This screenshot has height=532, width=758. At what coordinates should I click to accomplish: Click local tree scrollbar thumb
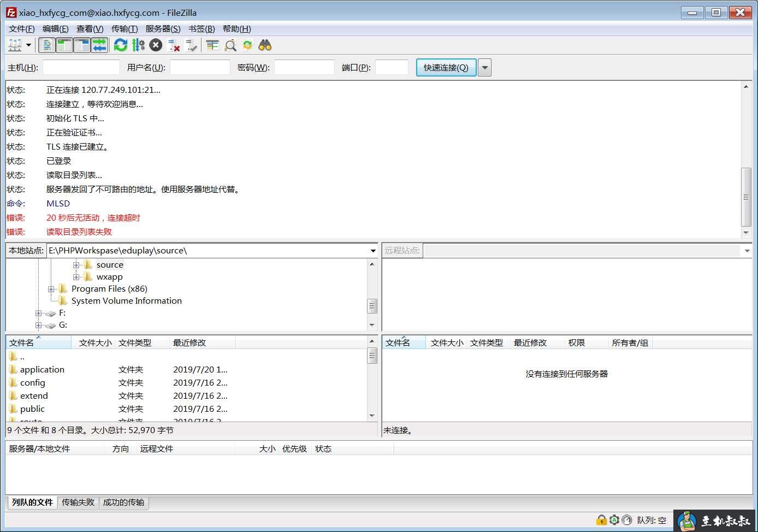372,306
